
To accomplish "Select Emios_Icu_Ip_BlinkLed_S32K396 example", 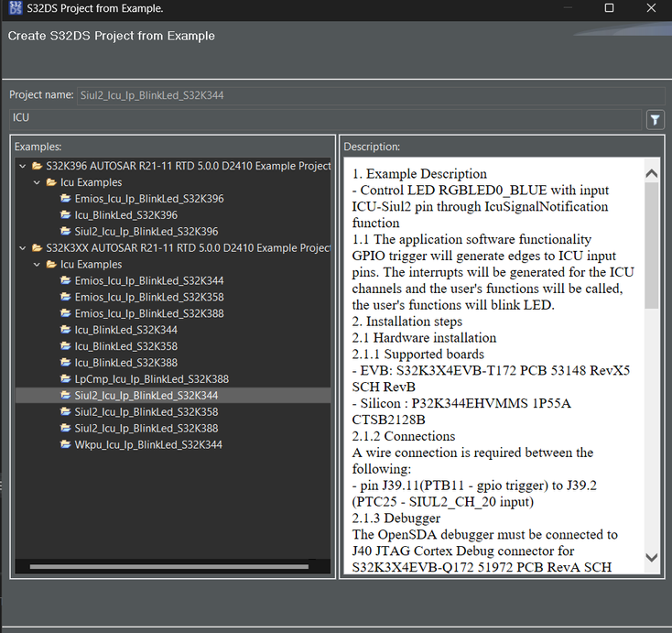I will click(149, 199).
